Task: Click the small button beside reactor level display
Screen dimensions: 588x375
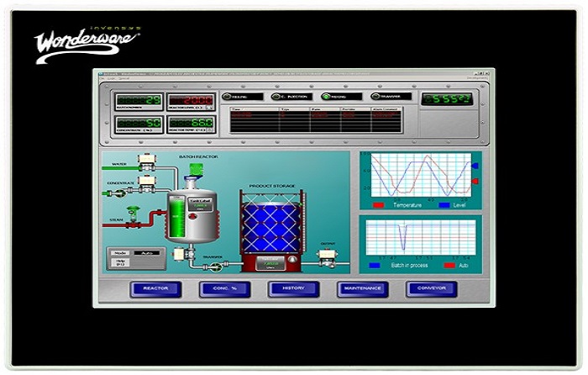Action: click(x=209, y=108)
